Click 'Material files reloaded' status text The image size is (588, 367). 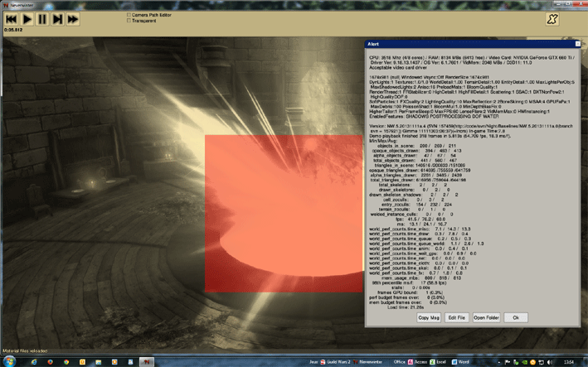[25, 351]
